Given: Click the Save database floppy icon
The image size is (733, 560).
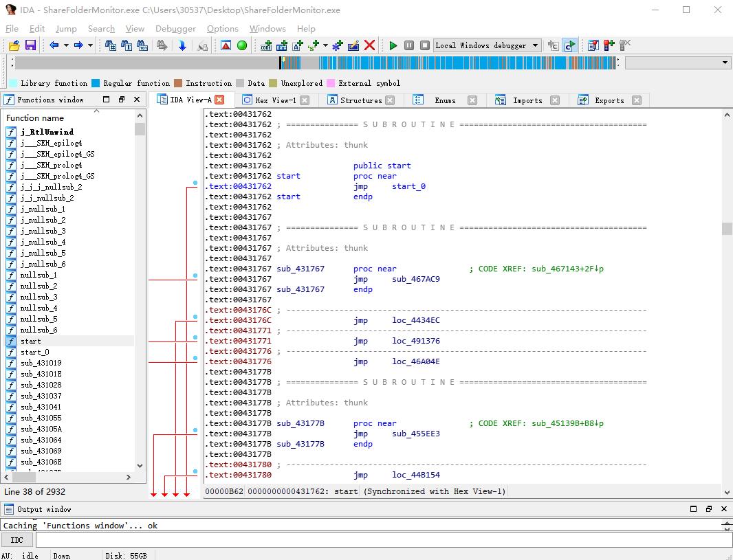Looking at the screenshot, I should [30, 45].
